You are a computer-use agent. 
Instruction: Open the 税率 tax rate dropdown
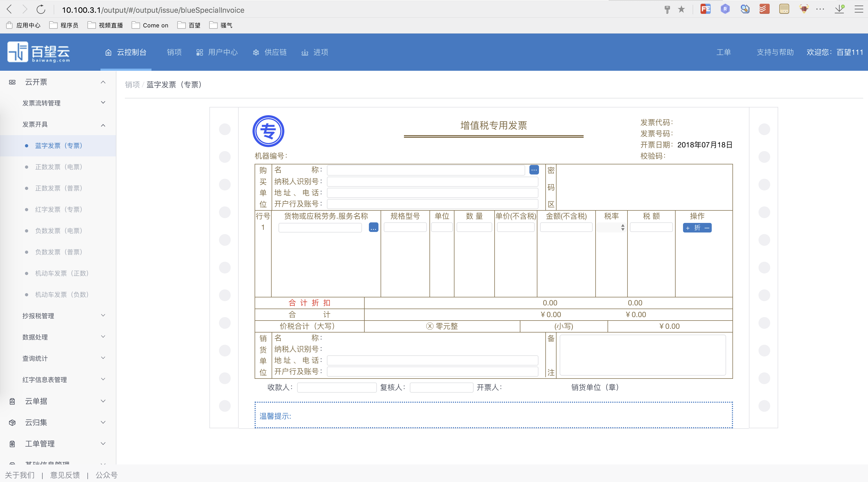pyautogui.click(x=611, y=228)
